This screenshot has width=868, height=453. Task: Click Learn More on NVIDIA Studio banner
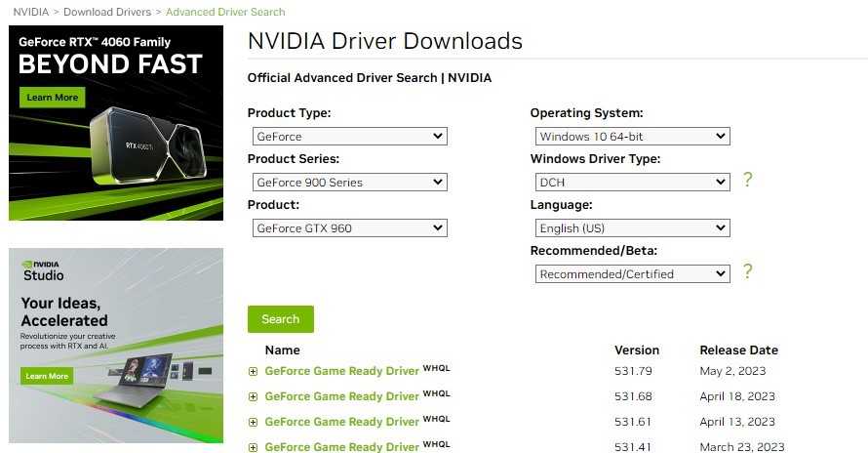[47, 376]
